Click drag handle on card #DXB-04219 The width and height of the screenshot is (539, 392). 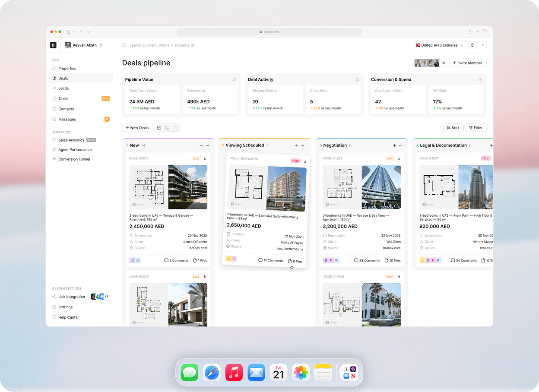tap(205, 158)
